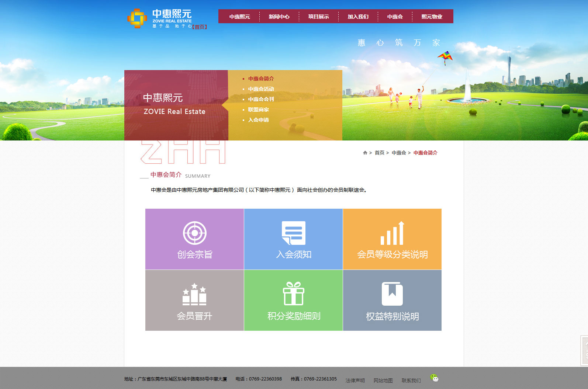Image resolution: width=588 pixels, height=389 pixels.
Task: Click 中惠会 in the breadcrumb trail
Action: pos(399,153)
